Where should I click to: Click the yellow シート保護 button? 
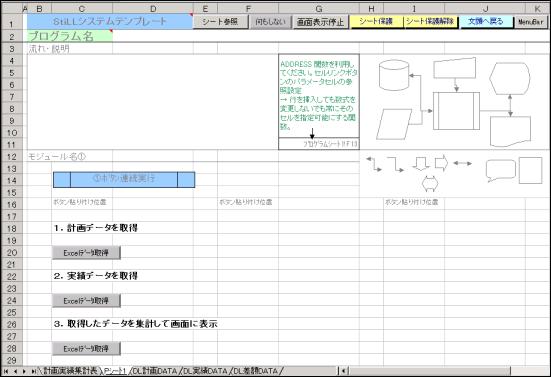(376, 22)
